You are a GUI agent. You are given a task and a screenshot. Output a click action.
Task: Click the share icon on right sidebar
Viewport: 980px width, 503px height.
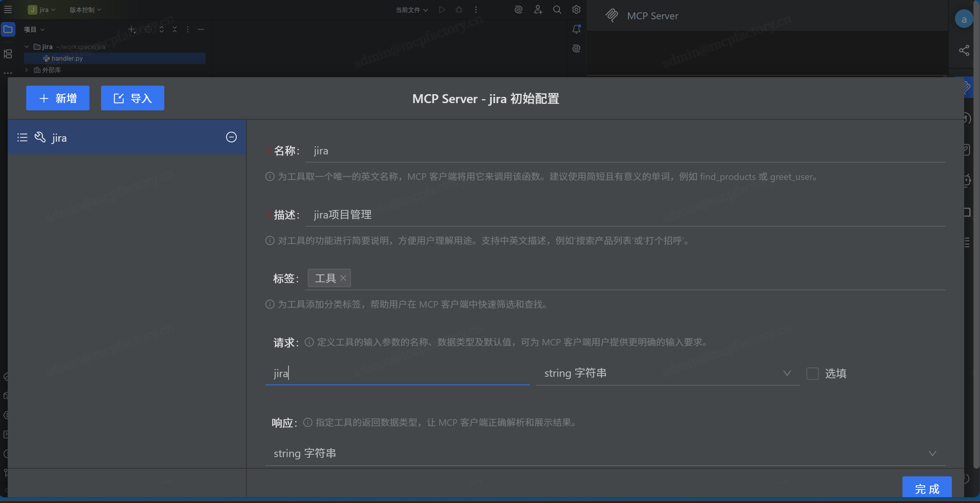point(964,51)
